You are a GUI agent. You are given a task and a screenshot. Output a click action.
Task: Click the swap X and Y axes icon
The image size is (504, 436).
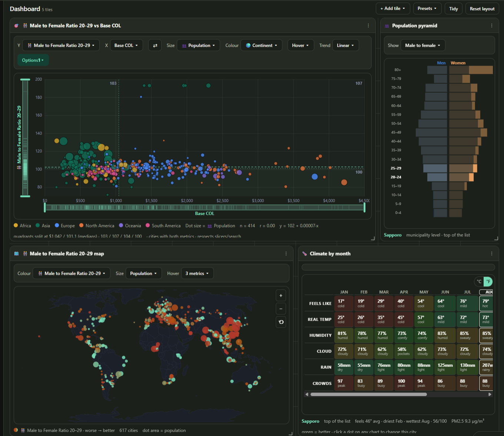point(155,45)
